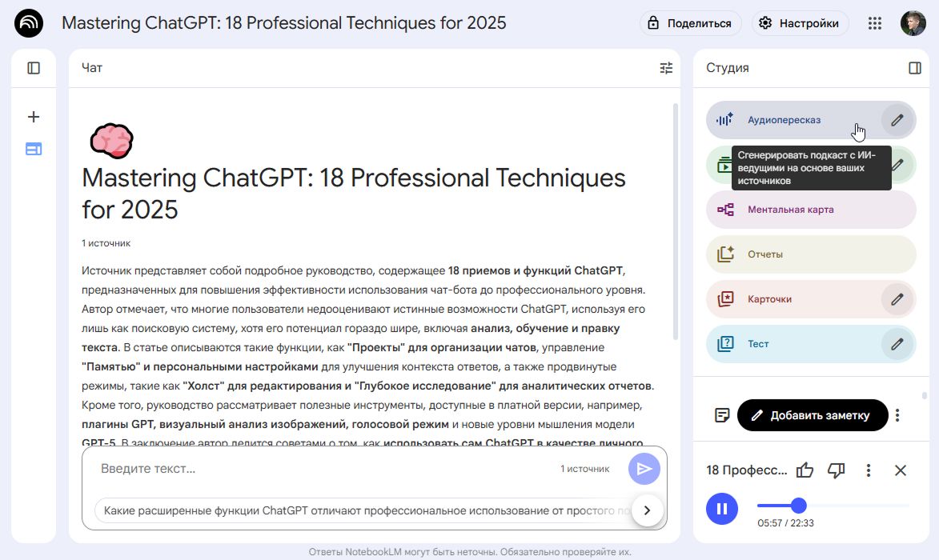
Task: Customize Карточки with the pencil icon
Action: (897, 299)
